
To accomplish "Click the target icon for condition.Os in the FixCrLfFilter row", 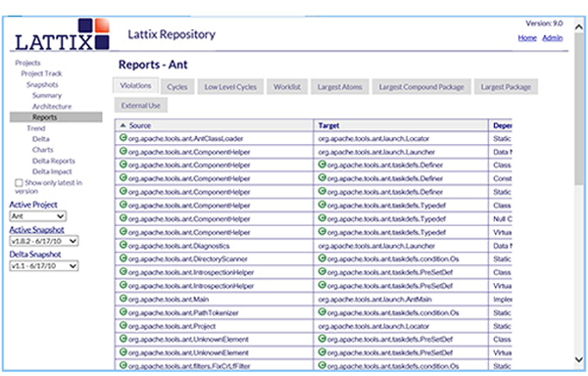I will (x=322, y=365).
